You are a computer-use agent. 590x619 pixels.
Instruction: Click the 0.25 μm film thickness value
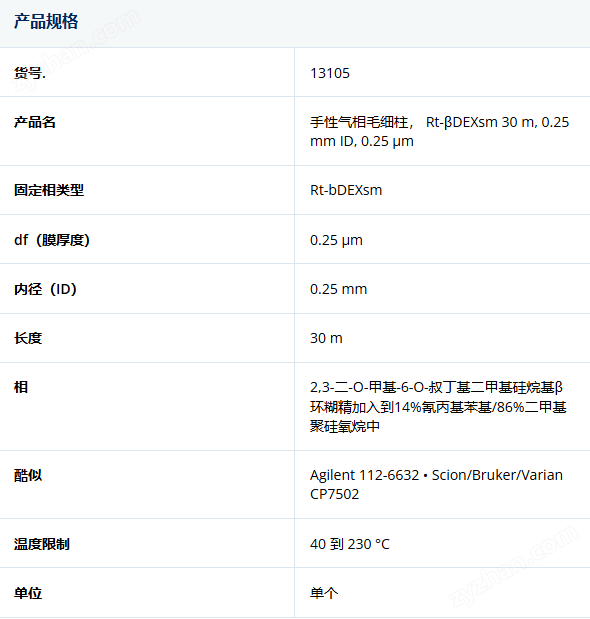pos(336,240)
